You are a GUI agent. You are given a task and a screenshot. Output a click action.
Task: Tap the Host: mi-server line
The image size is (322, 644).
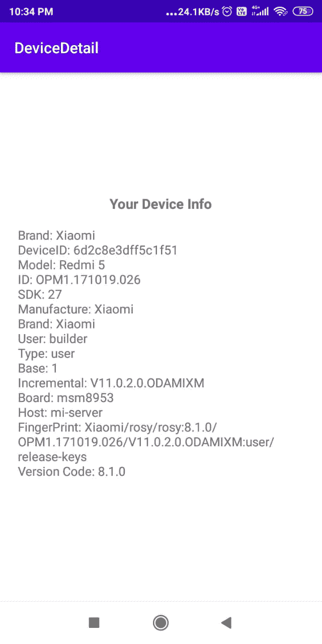pyautogui.click(x=60, y=413)
